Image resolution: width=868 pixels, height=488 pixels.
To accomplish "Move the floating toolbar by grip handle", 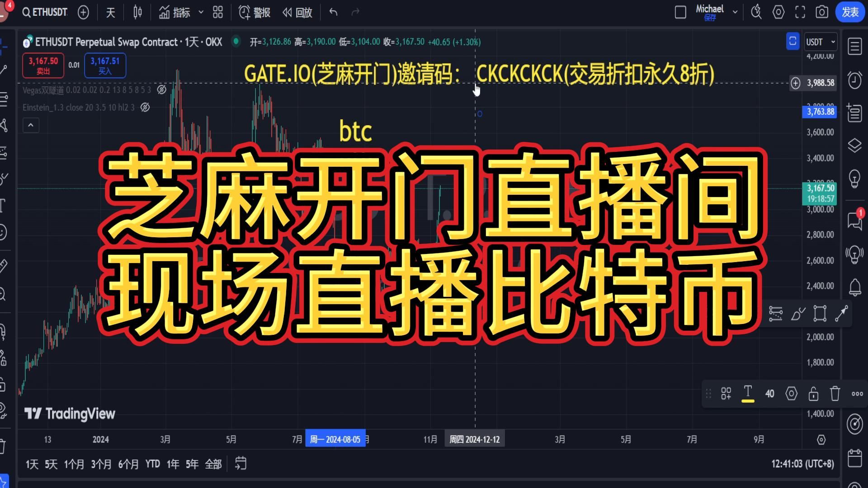I will point(709,394).
